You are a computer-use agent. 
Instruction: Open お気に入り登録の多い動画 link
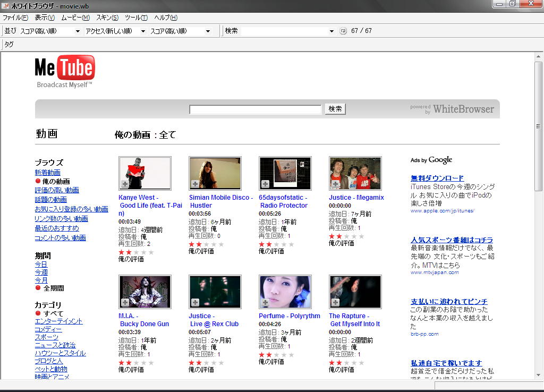tap(72, 209)
